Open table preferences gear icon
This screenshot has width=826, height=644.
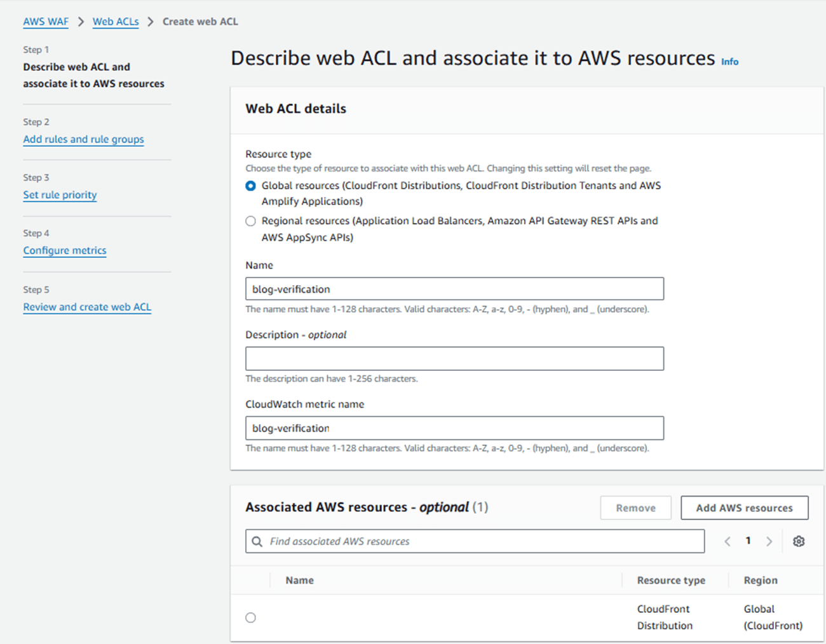(799, 541)
